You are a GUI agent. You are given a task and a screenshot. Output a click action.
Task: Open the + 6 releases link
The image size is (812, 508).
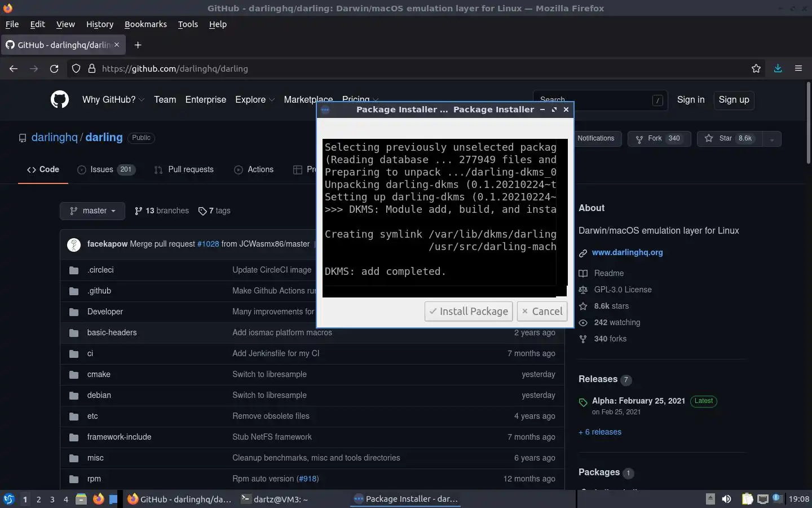600,432
